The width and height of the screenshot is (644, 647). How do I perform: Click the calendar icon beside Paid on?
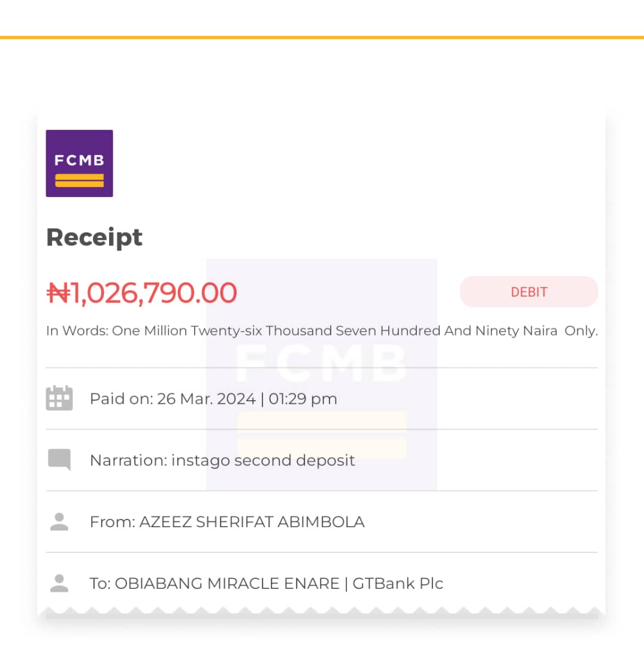59,398
